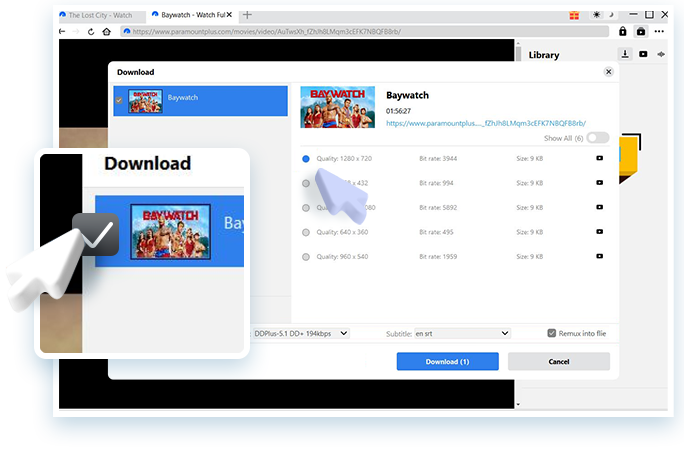Open the DDPlus-5.1 audio dropdown
Image resolution: width=684 pixels, height=449 pixels.
click(x=301, y=333)
